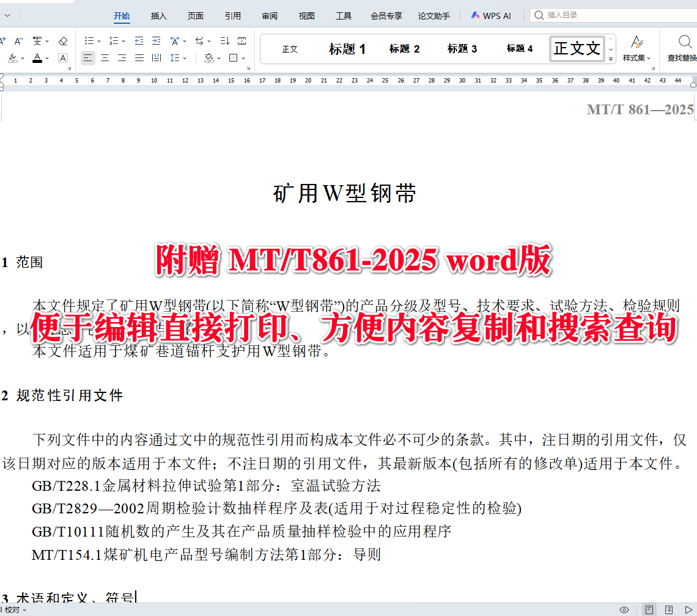This screenshot has height=616, width=697.
Task: Open 查找替换 find and replace
Action: (x=682, y=49)
